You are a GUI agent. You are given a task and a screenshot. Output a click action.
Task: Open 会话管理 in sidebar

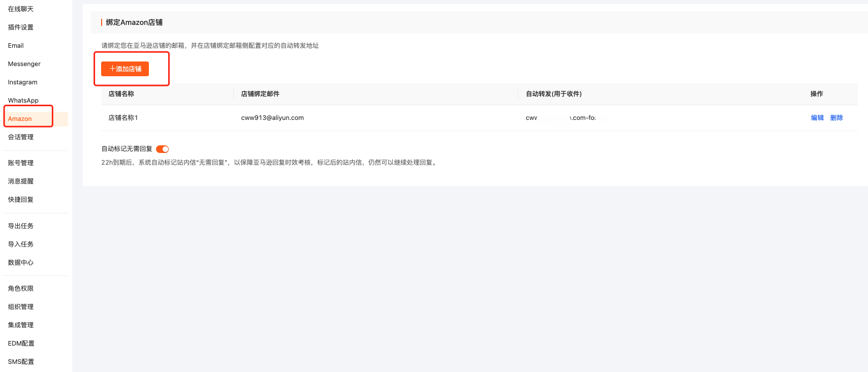pos(21,137)
